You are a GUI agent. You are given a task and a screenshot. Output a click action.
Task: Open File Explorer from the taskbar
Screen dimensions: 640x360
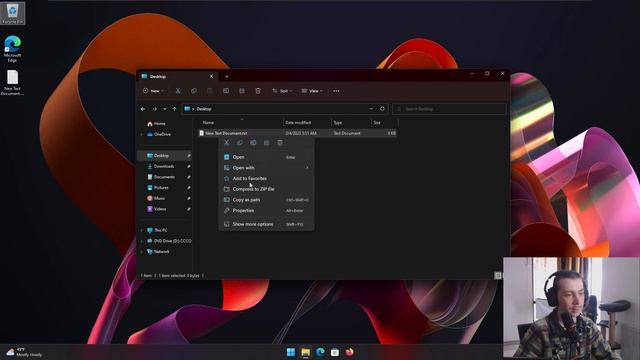(305, 352)
